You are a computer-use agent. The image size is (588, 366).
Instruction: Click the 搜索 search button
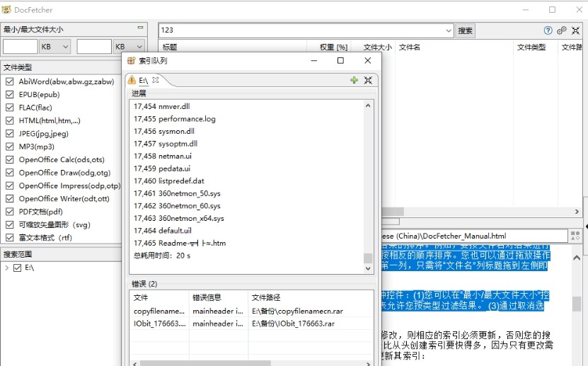(465, 30)
